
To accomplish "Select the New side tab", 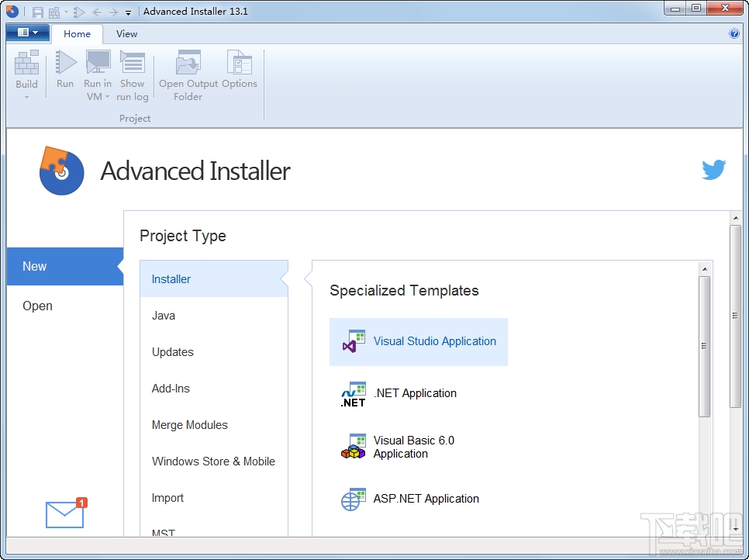I will (x=65, y=266).
